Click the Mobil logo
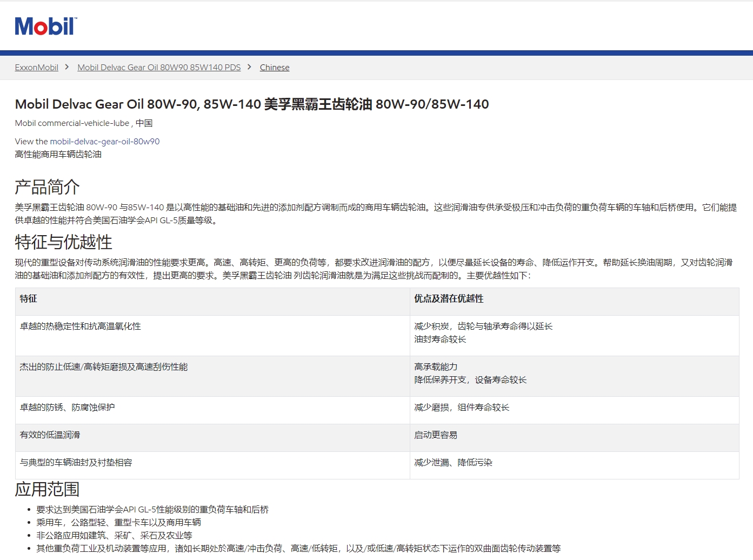The height and width of the screenshot is (560, 753). 46,26
